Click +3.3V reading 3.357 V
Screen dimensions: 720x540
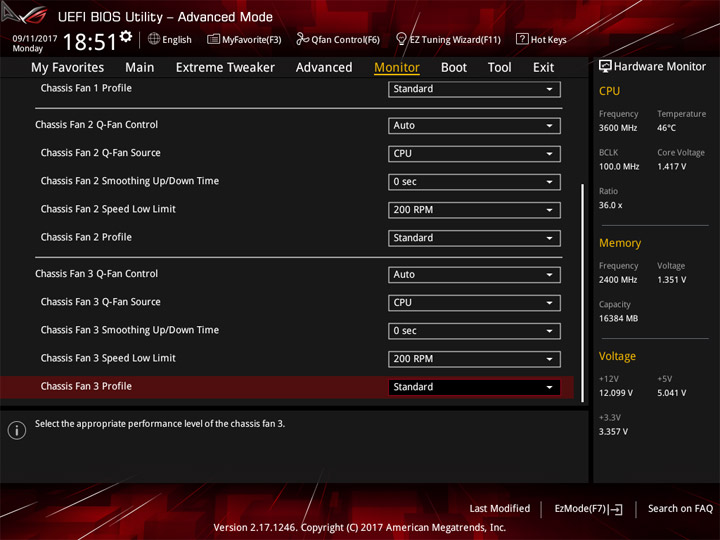[x=613, y=432]
